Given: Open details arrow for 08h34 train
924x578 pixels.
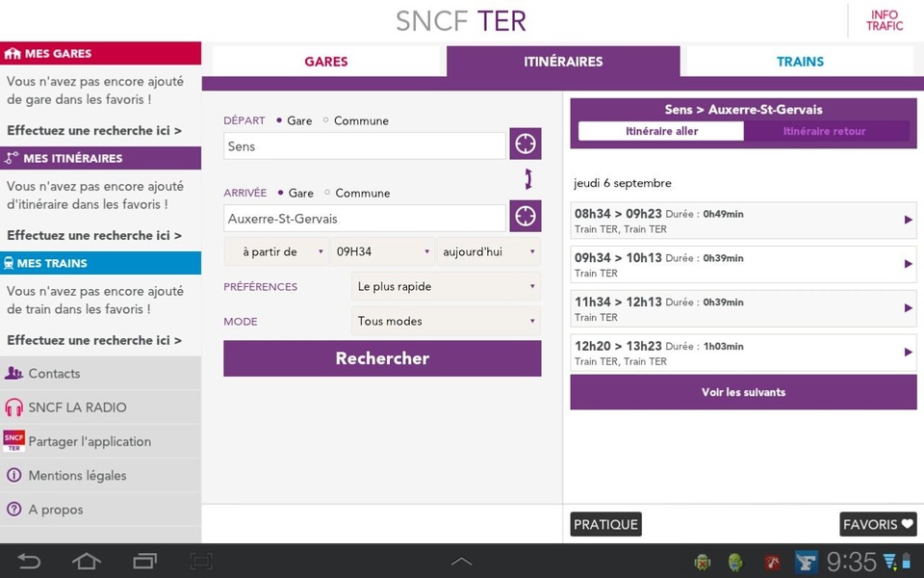Looking at the screenshot, I should [x=908, y=220].
